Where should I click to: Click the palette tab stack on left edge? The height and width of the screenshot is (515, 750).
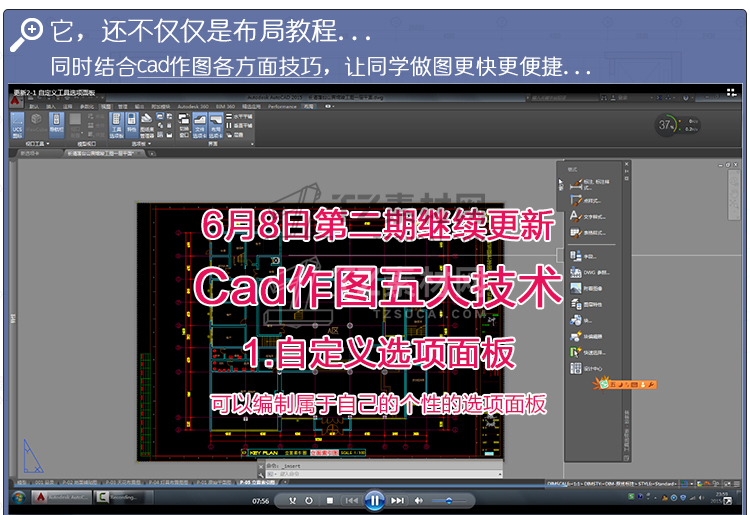tap(561, 185)
